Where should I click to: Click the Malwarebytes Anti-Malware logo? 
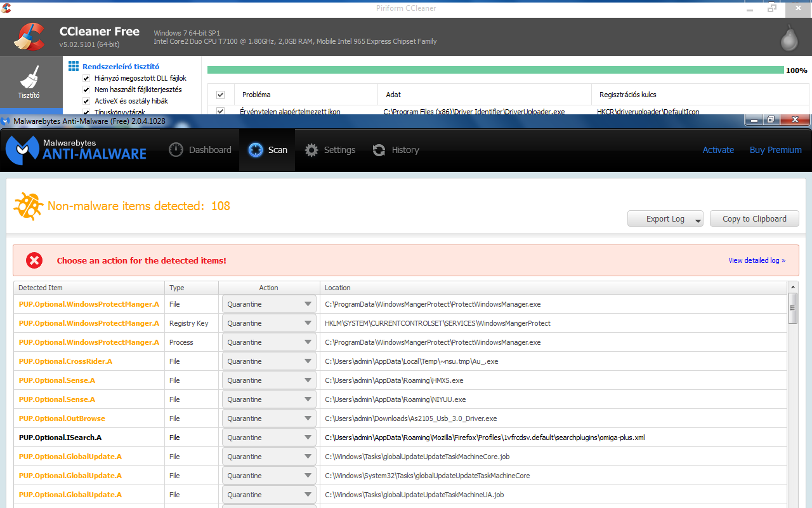76,150
